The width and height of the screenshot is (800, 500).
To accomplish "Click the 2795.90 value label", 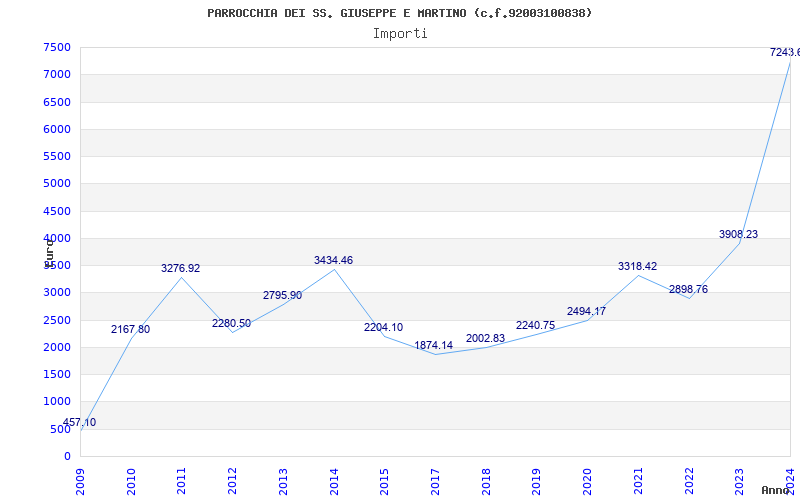I will [283, 295].
